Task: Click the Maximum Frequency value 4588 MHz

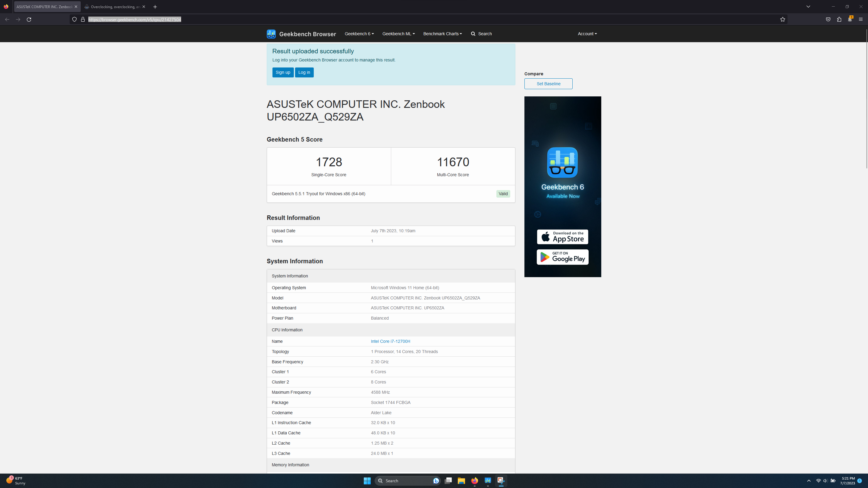Action: point(380,392)
